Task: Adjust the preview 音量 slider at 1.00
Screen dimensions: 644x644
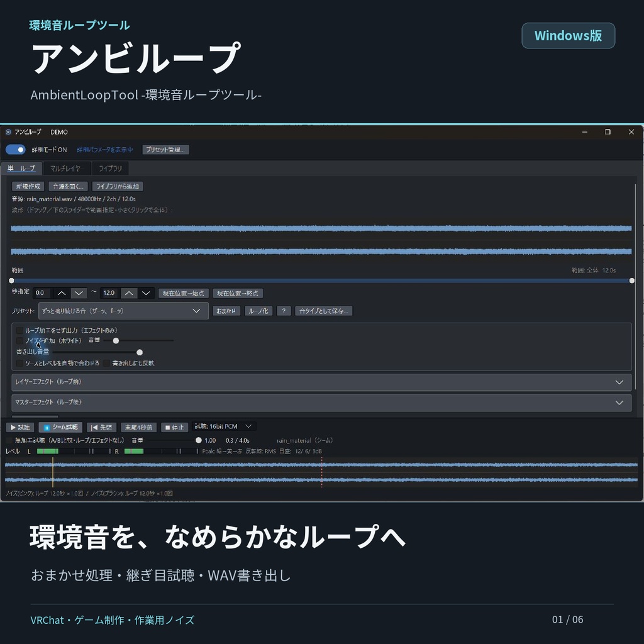Action: point(198,440)
